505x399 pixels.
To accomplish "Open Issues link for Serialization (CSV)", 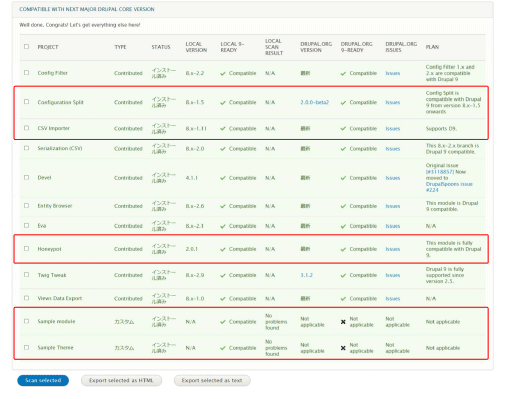I will (393, 149).
